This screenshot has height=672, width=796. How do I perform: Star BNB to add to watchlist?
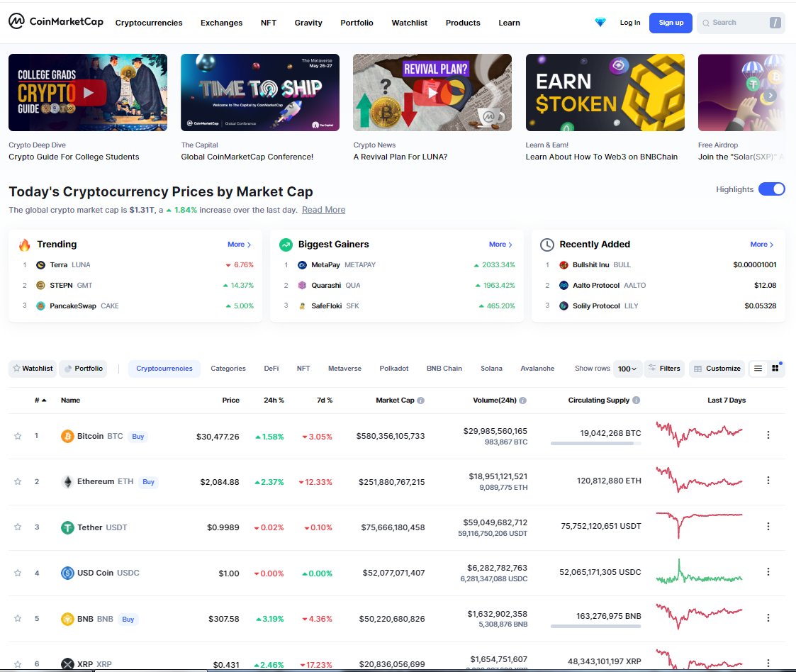click(x=18, y=618)
